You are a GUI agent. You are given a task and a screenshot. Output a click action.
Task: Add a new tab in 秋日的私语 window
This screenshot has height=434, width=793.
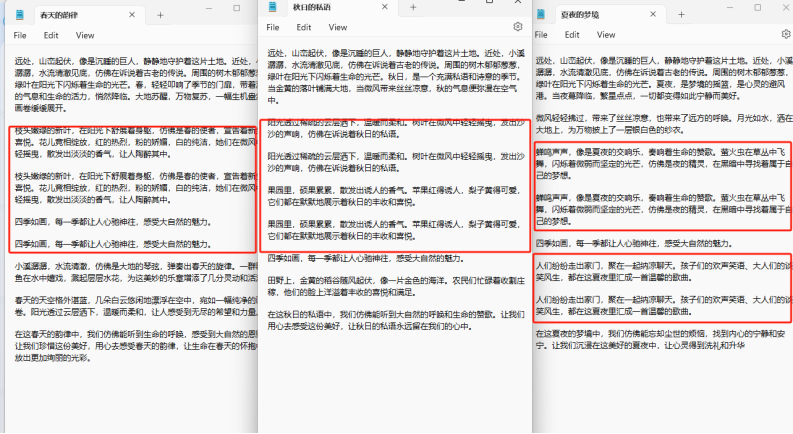(x=413, y=7)
